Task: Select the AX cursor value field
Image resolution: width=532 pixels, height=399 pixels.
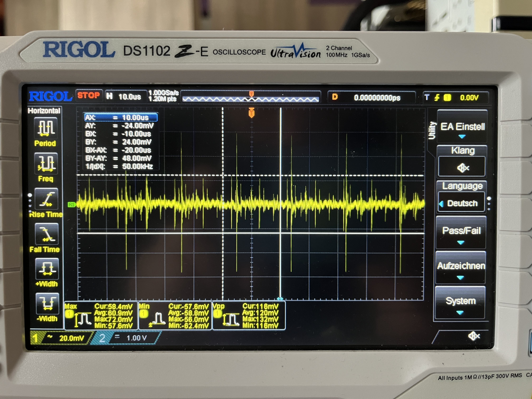Action: (121, 118)
